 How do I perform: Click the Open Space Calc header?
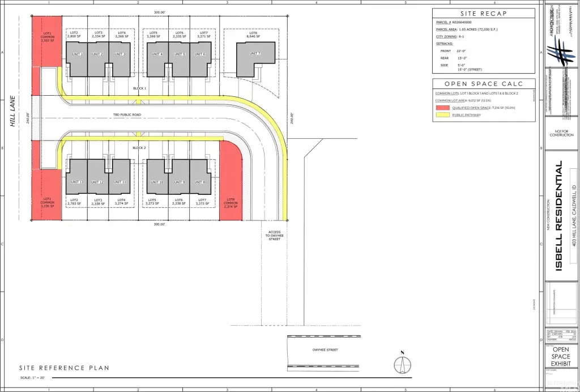point(483,84)
